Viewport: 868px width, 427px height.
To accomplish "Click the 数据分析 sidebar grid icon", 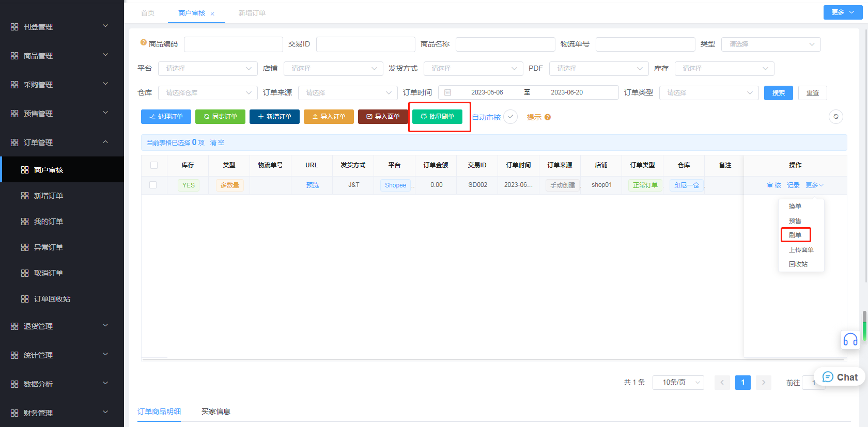I will (14, 384).
